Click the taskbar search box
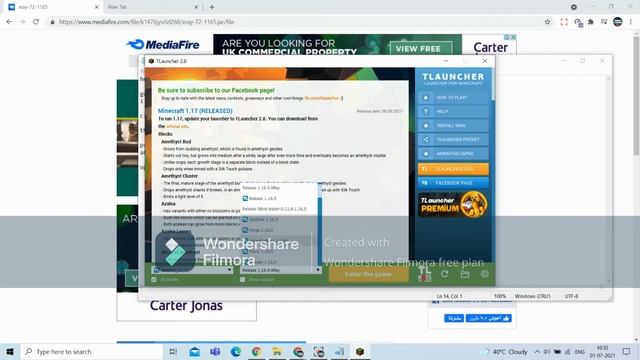Viewport: 640px width, 360px height. [91, 351]
